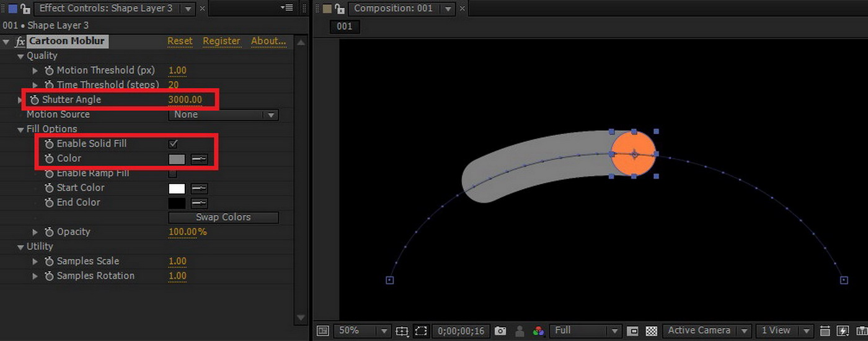Click the gray solid fill Color swatch
The image size is (868, 341).
tap(177, 159)
